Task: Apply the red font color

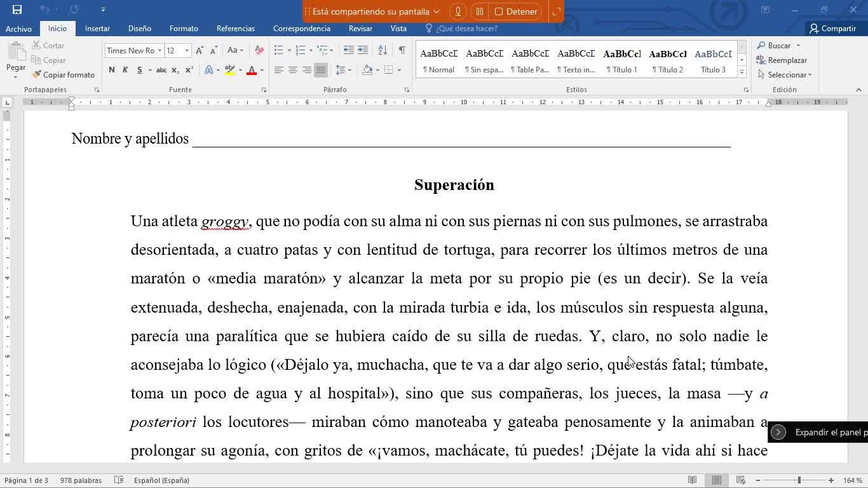Action: [252, 70]
